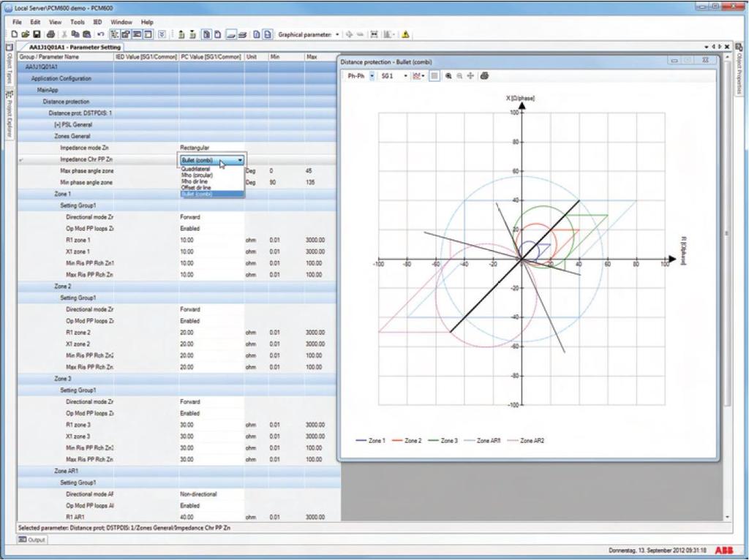The image size is (749, 560).
Task: Choose Mho dir line from the dropdown list
Action: point(212,181)
